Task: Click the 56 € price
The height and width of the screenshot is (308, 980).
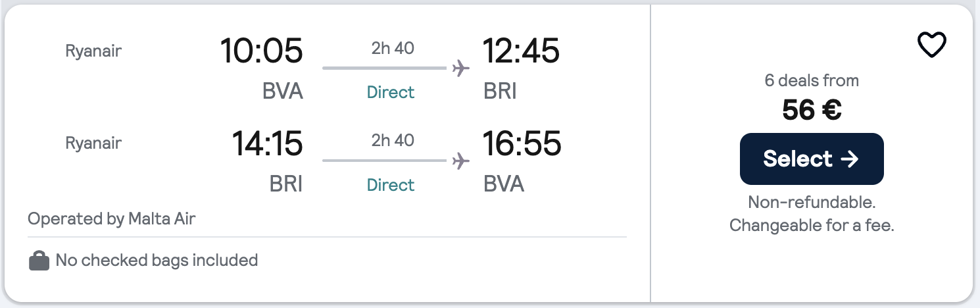Action: click(812, 111)
